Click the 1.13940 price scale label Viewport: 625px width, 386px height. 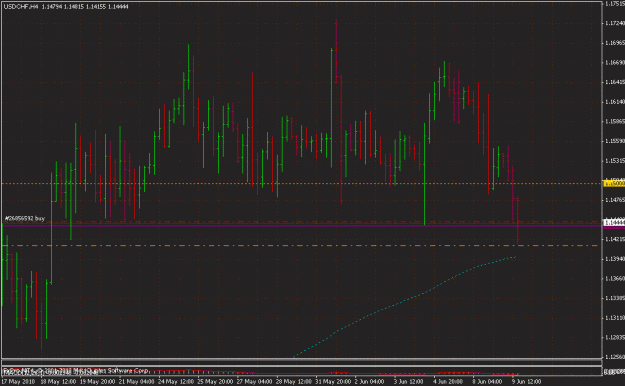[x=615, y=259]
